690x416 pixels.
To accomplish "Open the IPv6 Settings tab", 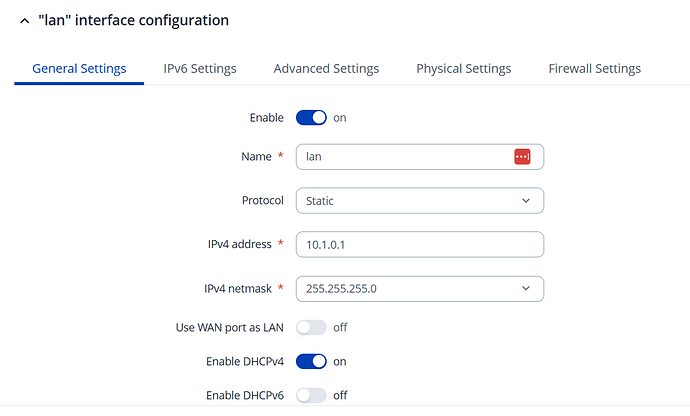I will click(200, 69).
